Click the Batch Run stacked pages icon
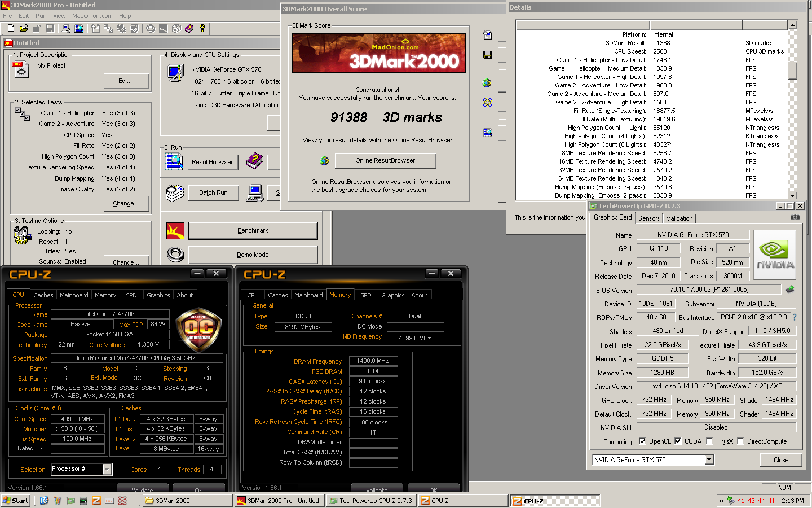The height and width of the screenshot is (508, 812). coord(175,192)
